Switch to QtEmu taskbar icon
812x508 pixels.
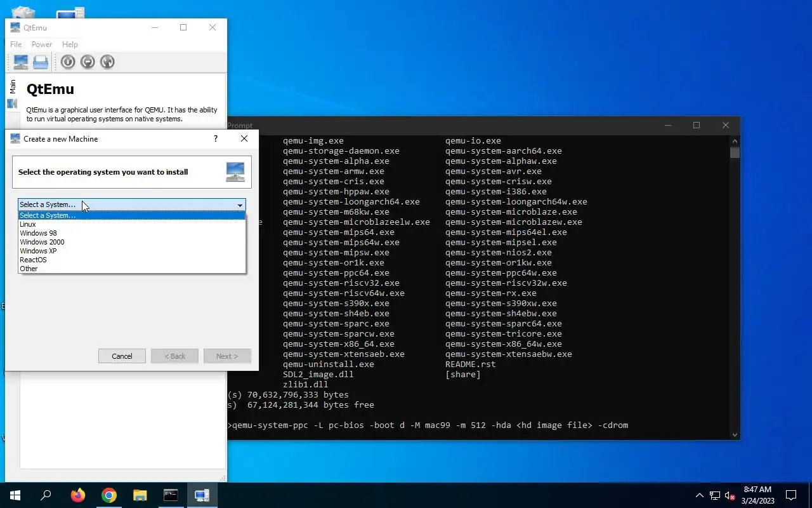tap(202, 495)
